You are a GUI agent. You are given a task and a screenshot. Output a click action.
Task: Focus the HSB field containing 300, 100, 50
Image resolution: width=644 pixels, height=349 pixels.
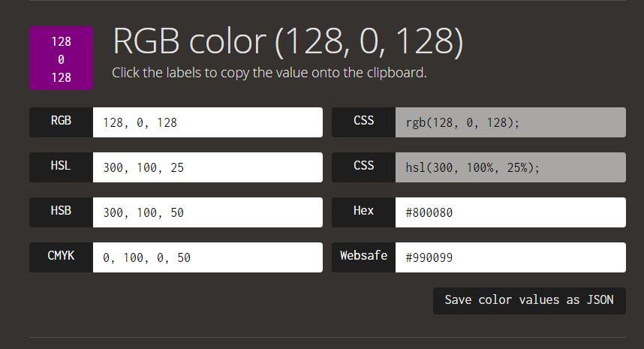click(207, 212)
